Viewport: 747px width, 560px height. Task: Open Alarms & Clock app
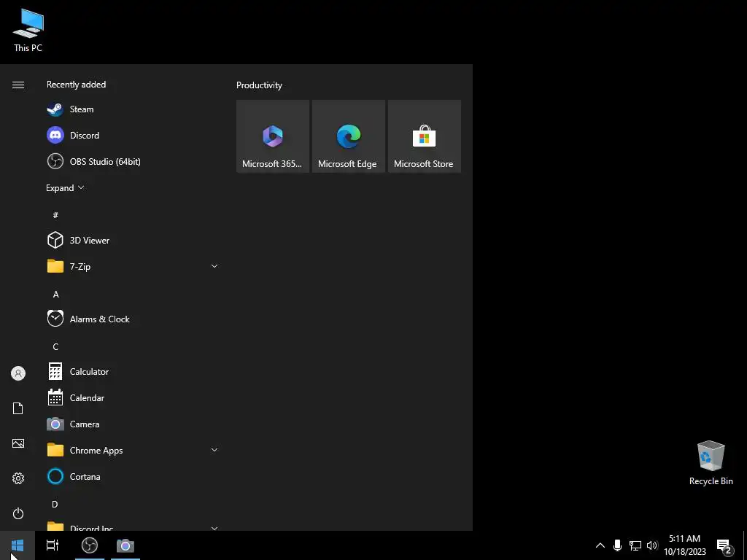pos(132,319)
